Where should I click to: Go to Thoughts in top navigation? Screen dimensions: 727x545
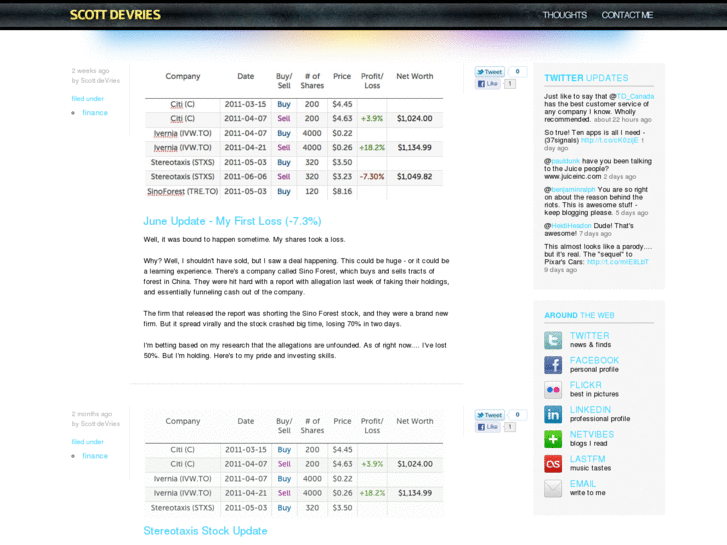tap(565, 15)
